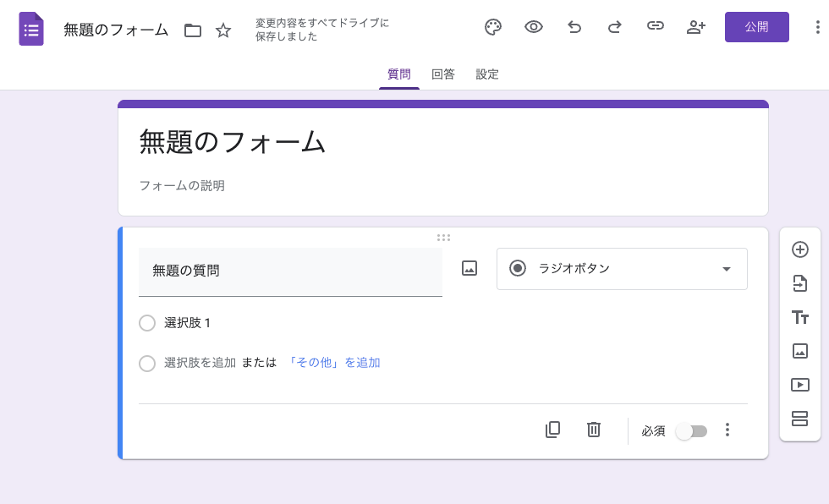
Task: Enable the 必須 required toggle
Action: pyautogui.click(x=691, y=430)
